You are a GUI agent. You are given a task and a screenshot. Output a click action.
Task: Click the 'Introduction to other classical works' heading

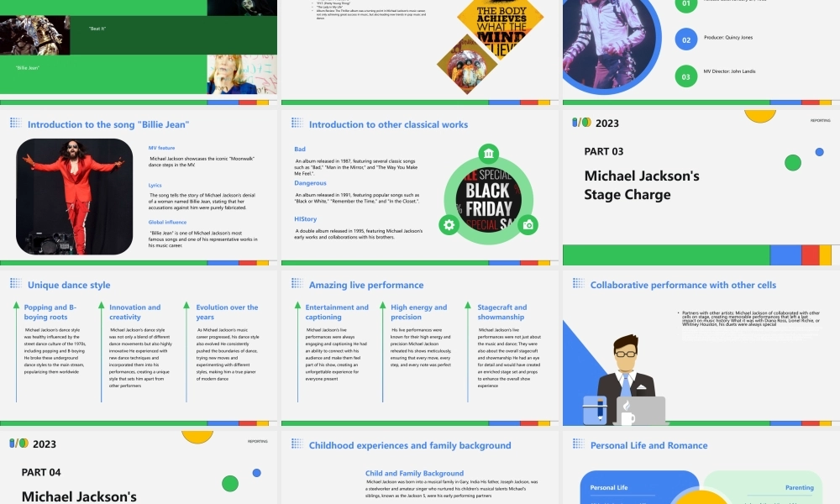(388, 125)
